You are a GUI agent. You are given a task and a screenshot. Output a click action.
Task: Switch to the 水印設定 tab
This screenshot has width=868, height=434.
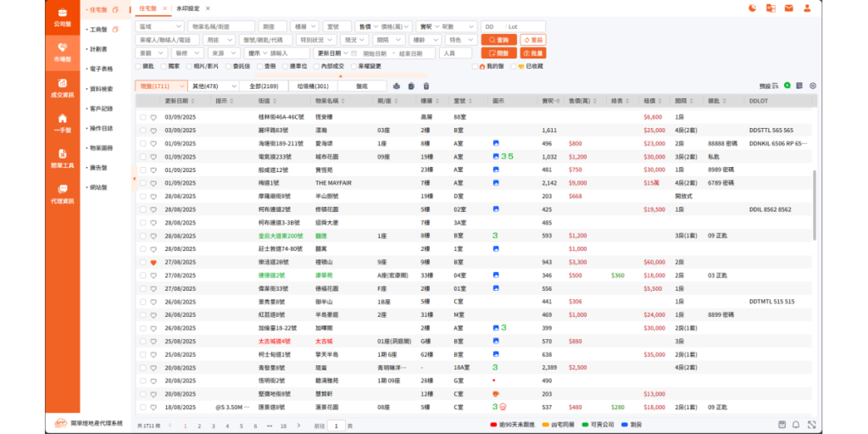[x=189, y=8]
